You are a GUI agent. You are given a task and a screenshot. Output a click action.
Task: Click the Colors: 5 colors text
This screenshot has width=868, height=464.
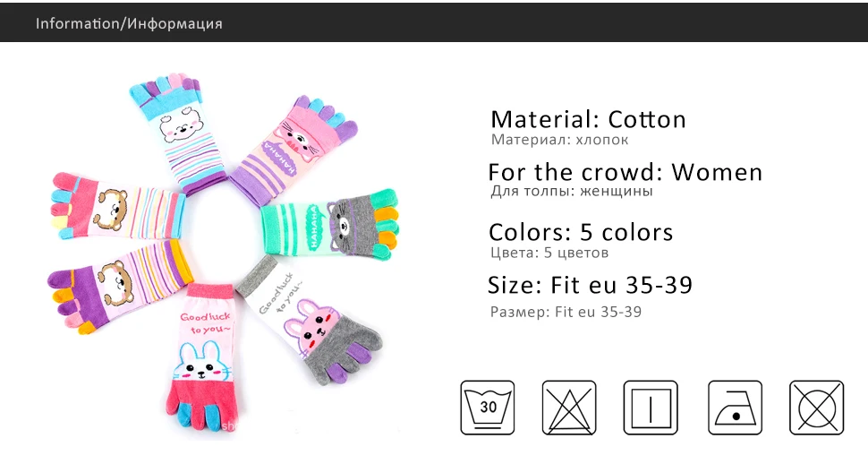click(581, 232)
